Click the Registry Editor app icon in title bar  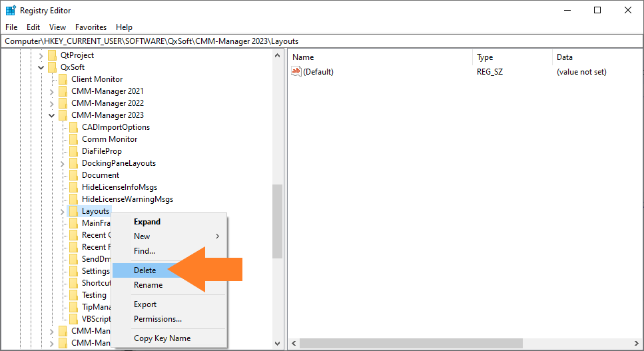[11, 11]
